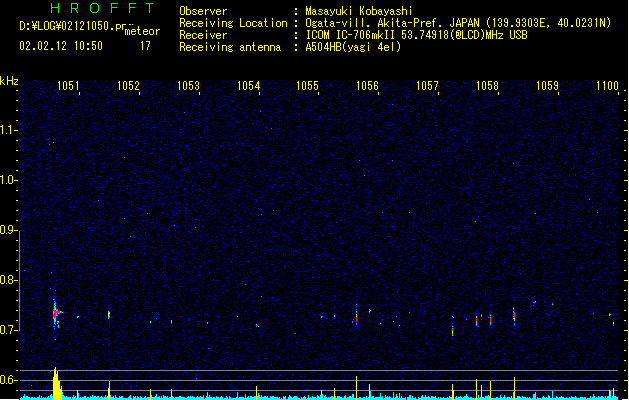Click the 1053 time axis marker
The image size is (629, 400).
coord(188,86)
